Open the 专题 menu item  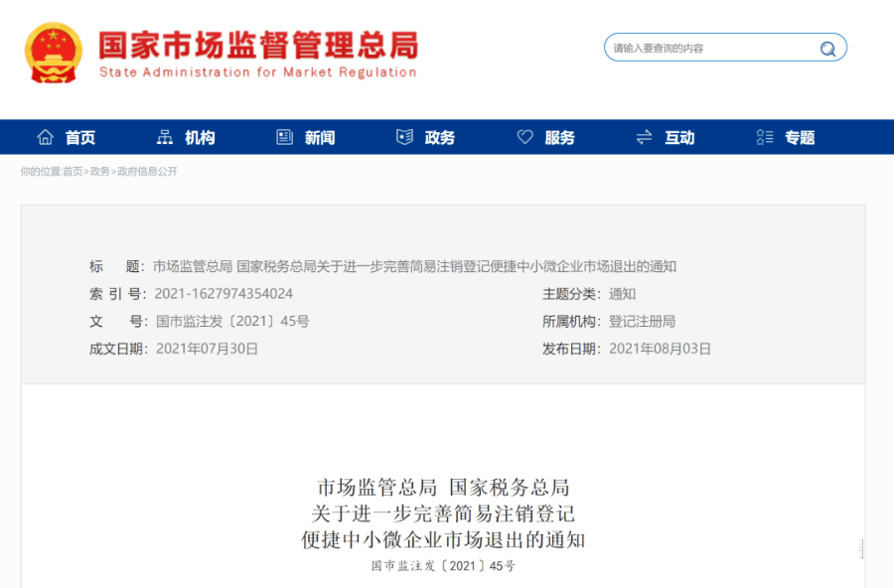(800, 137)
